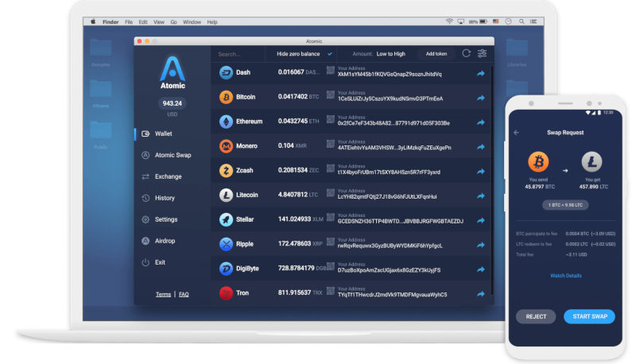Click the Tron balance 811.915637

tap(294, 292)
